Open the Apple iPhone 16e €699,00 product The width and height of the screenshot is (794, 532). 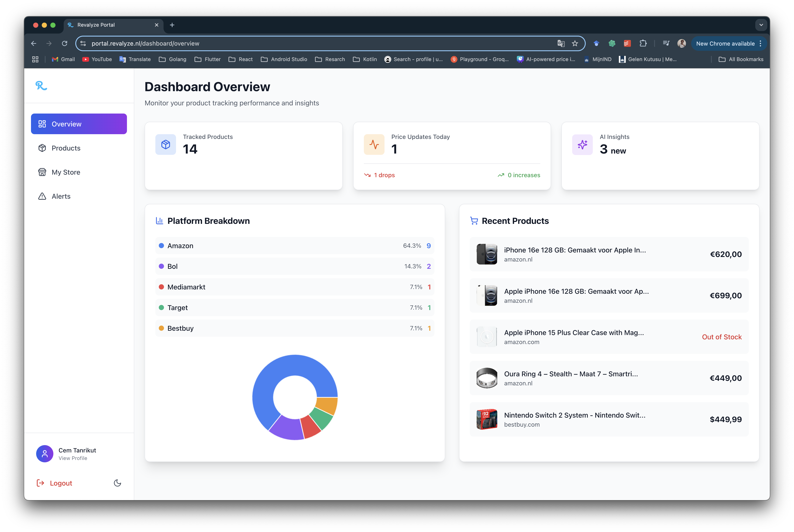[609, 295]
